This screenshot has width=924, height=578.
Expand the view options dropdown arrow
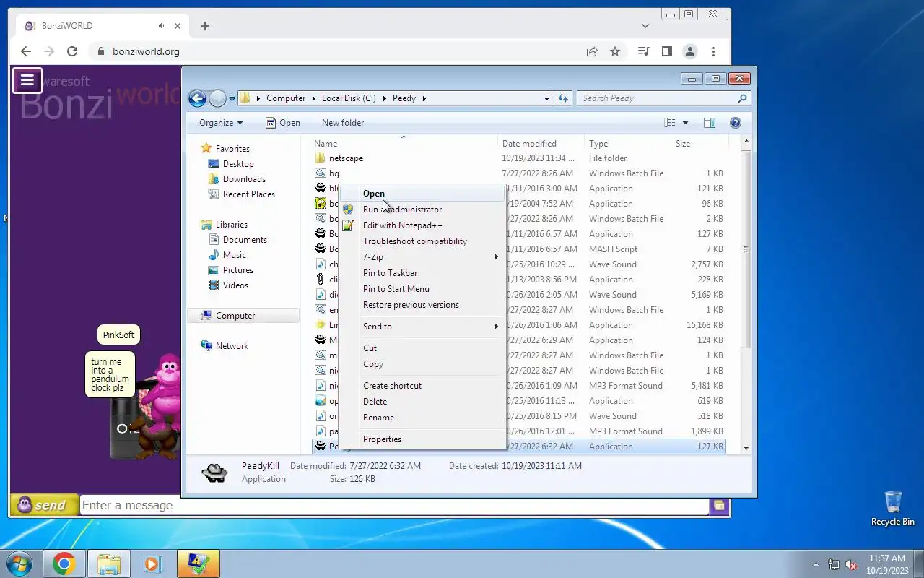pyautogui.click(x=685, y=123)
